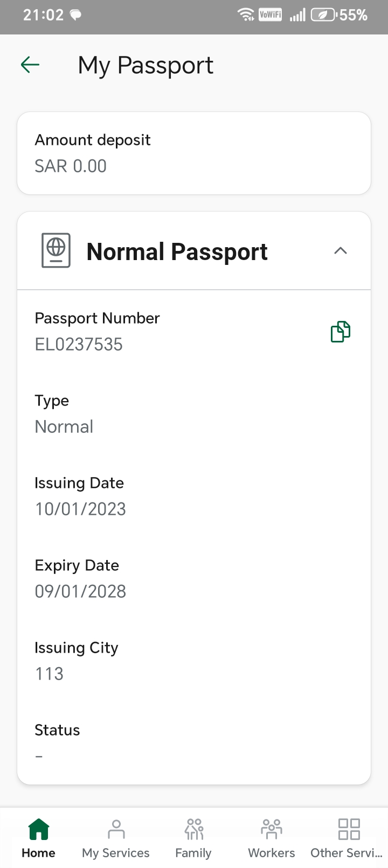
Task: Tap the Expiry Date value 09/01/2028
Action: 80,591
